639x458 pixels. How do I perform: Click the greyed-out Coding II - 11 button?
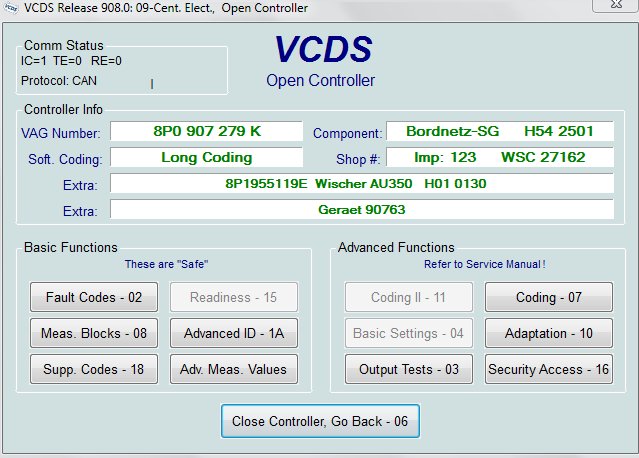coord(409,297)
